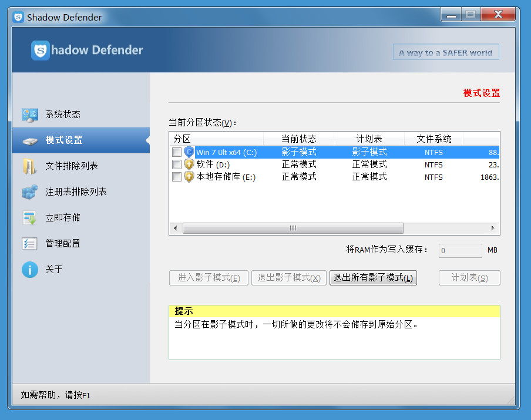Click the left scroll arrow of partition list

176,228
